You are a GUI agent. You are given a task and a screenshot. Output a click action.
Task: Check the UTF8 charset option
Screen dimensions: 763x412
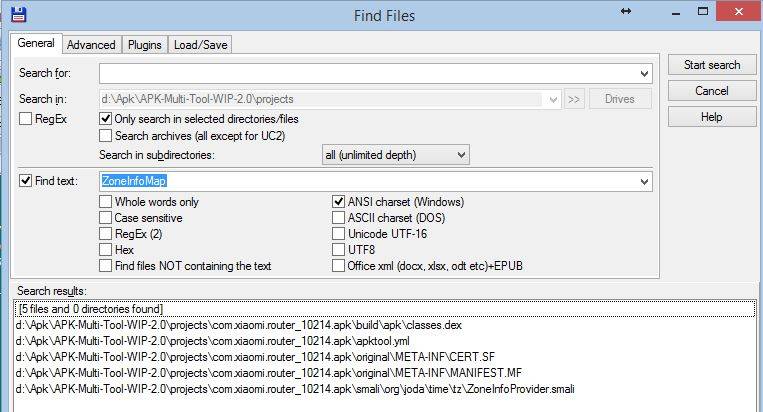[339, 250]
